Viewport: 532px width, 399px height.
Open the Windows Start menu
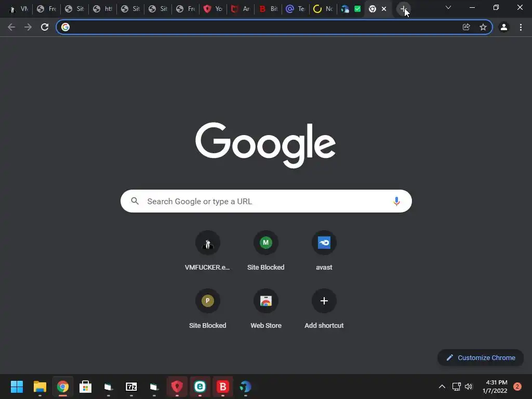(x=17, y=387)
